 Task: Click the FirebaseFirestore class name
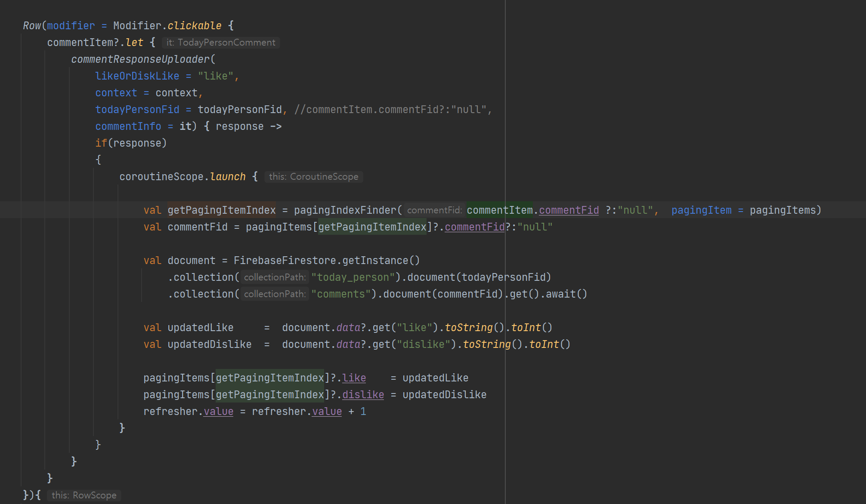coord(285,261)
